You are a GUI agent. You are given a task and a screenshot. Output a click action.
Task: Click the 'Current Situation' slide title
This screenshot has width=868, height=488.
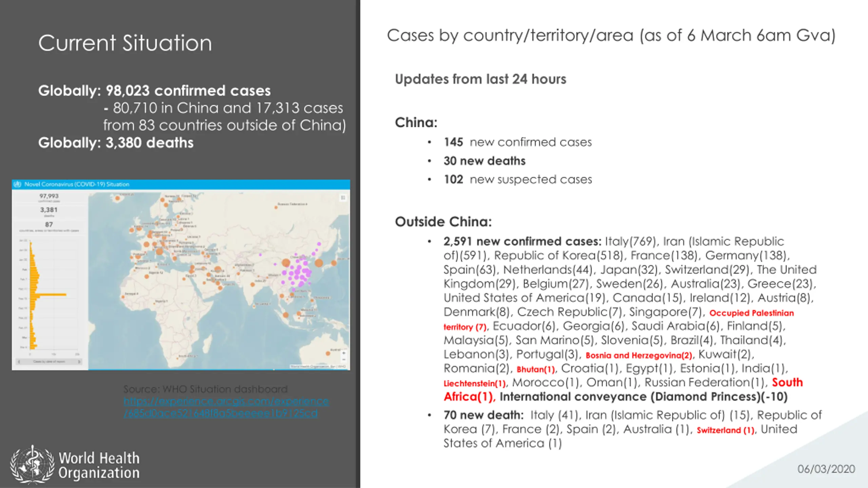tap(125, 43)
